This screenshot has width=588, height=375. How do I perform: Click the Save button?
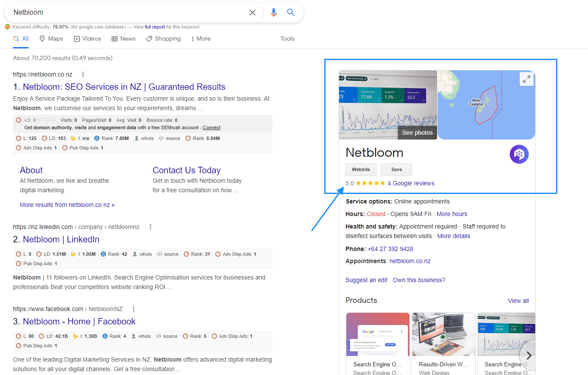point(396,169)
